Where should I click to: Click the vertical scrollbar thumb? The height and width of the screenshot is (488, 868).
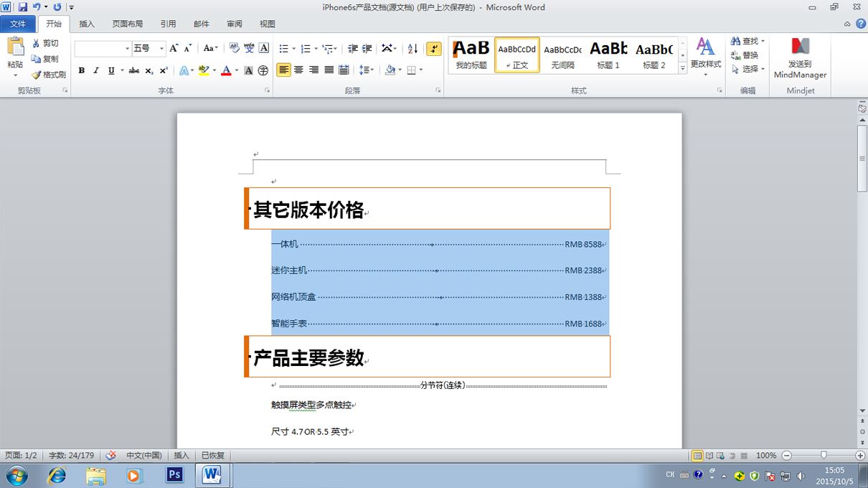pos(862,158)
